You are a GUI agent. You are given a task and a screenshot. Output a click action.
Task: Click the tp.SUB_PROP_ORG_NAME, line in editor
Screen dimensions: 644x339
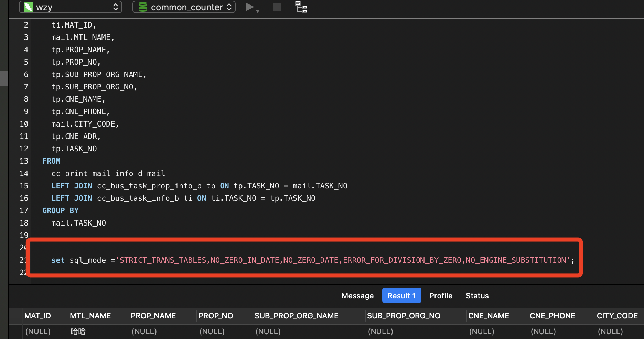[99, 74]
